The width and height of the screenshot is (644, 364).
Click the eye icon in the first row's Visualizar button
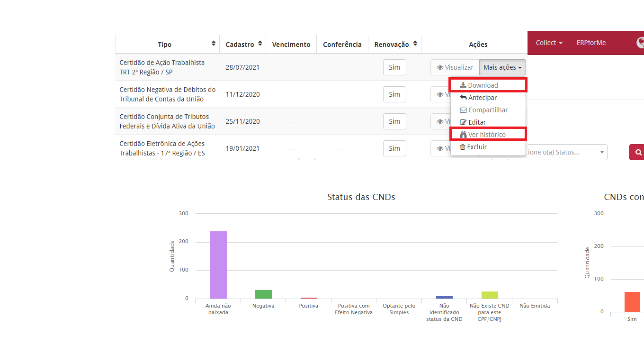[x=440, y=67]
